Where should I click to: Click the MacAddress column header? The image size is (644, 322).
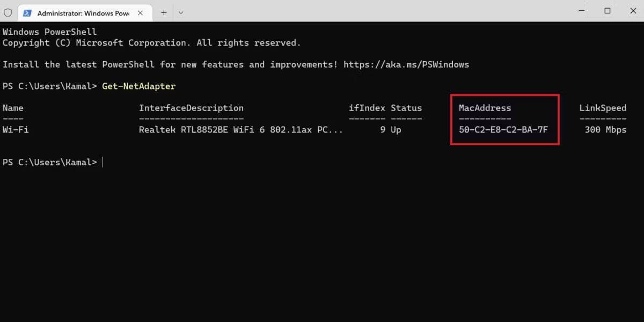(x=485, y=108)
